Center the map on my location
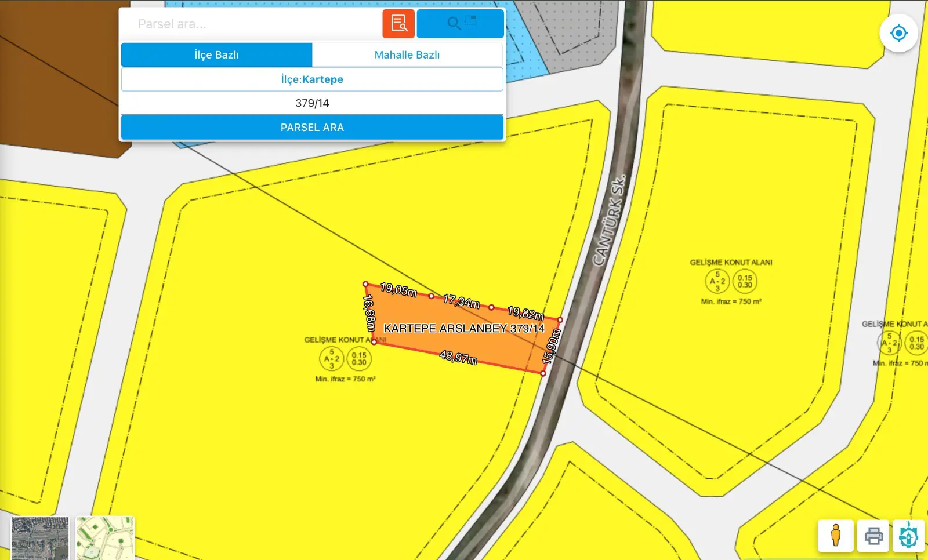928x560 pixels. click(x=898, y=33)
